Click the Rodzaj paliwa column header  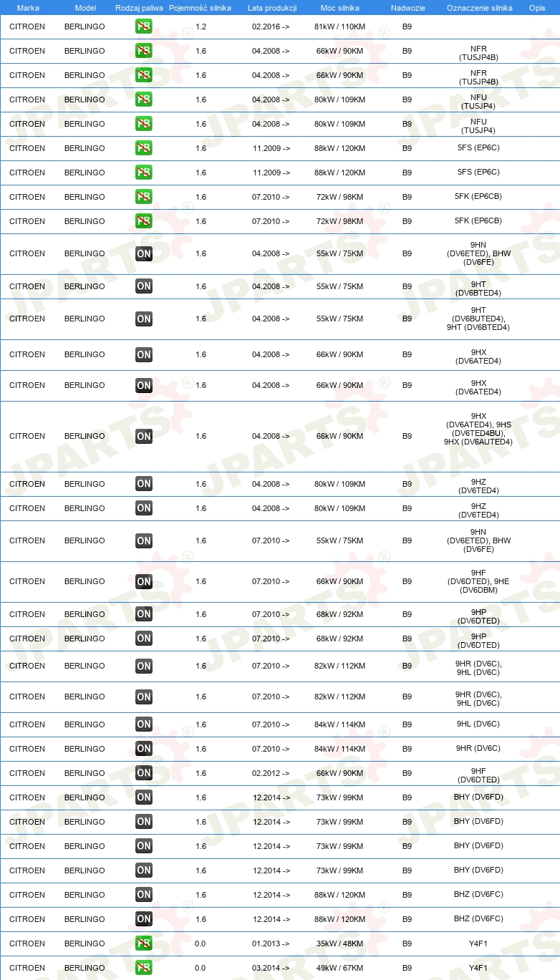(x=139, y=8)
